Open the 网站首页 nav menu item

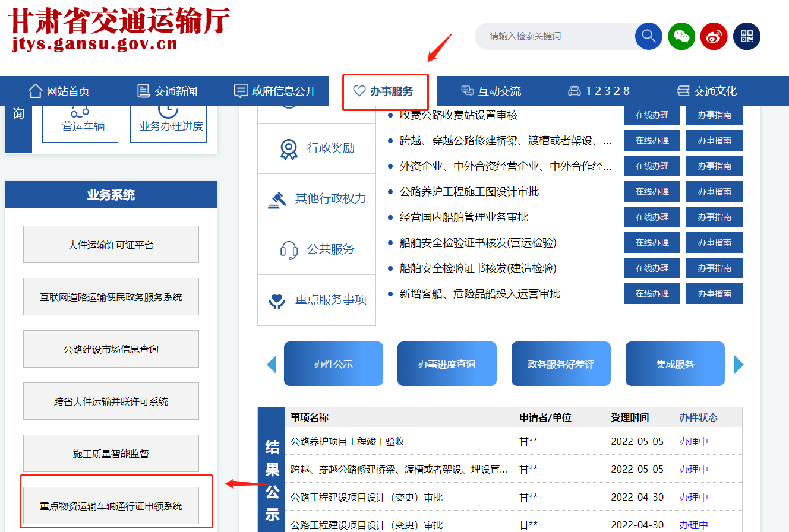(59, 91)
